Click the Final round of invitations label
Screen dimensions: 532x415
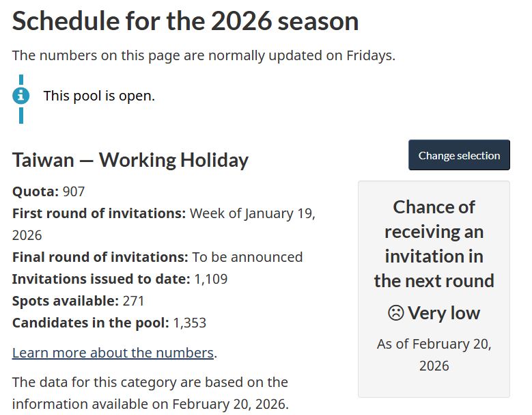coord(100,257)
